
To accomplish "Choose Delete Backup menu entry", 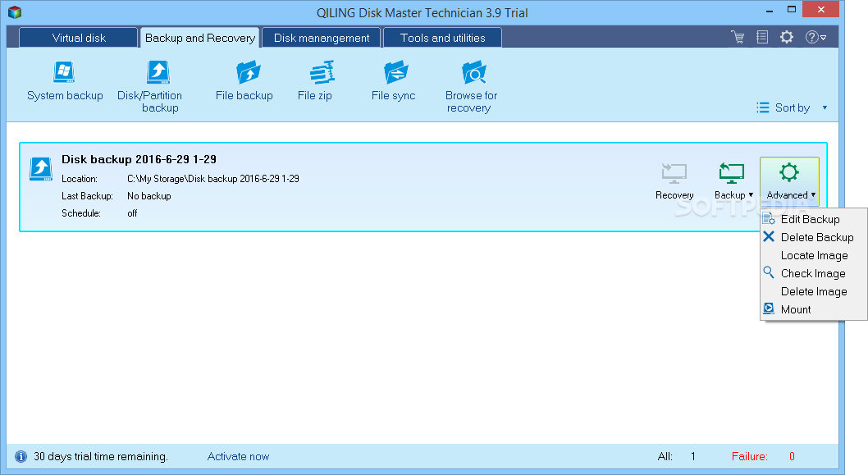I will pyautogui.click(x=813, y=237).
